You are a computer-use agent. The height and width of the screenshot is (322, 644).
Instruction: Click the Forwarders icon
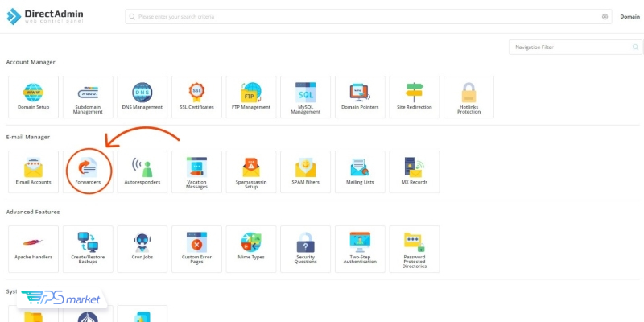pos(87,170)
